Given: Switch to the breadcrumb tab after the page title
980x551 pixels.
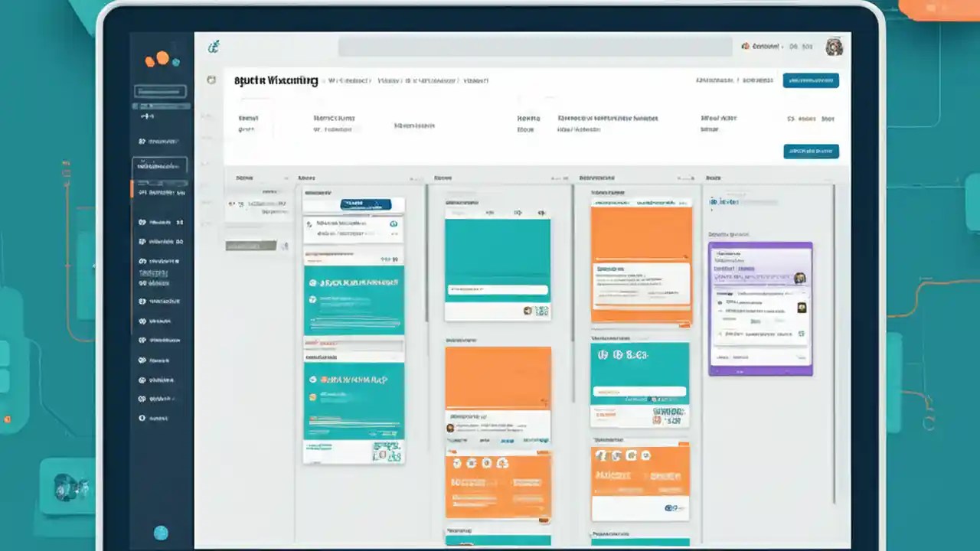Looking at the screenshot, I should [348, 80].
